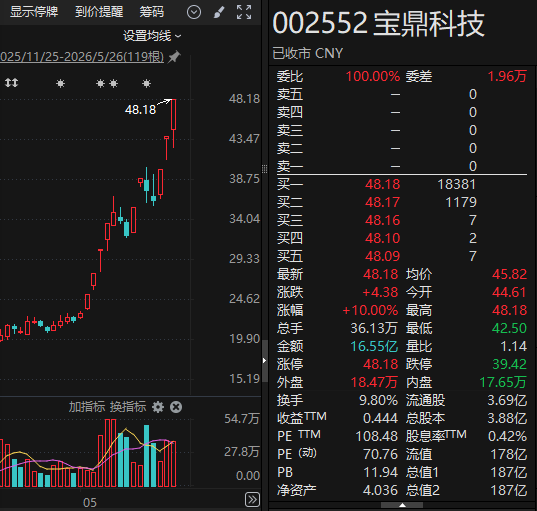Click 委比 value 100.00%
Screen dimensions: 537x511
tap(373, 76)
